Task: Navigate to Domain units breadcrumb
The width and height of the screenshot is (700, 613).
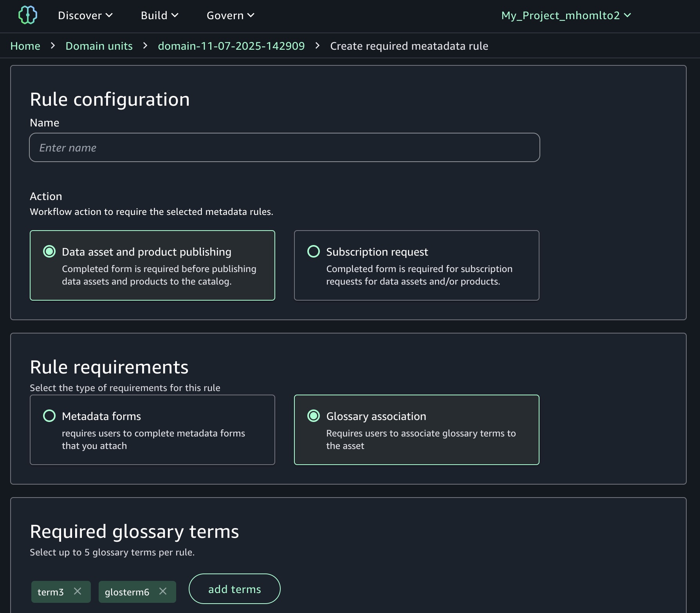Action: click(99, 46)
